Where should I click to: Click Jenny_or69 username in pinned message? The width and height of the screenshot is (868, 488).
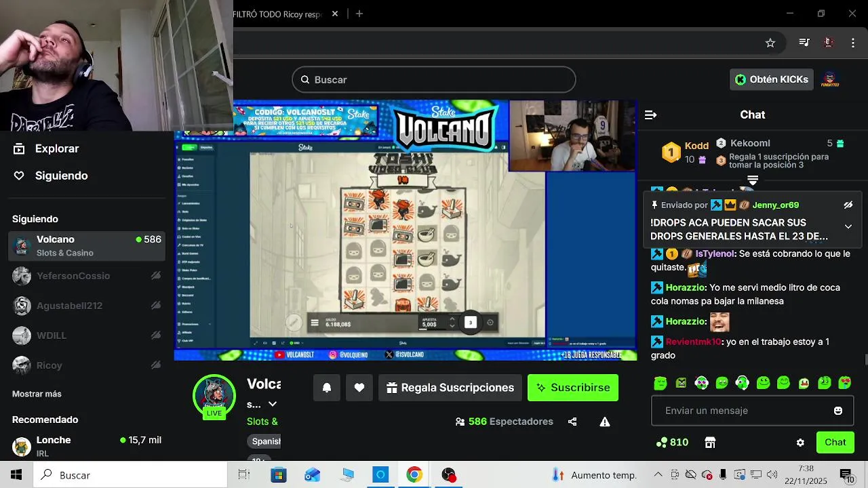(x=776, y=205)
